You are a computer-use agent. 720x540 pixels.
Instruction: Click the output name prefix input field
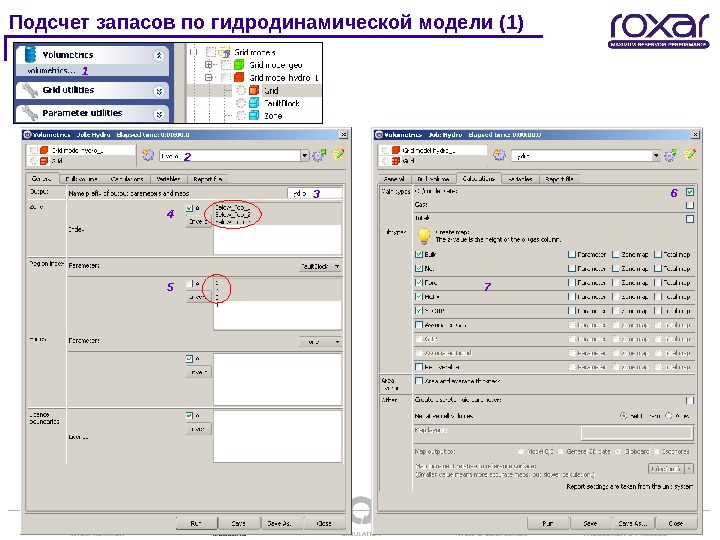tap(315, 193)
